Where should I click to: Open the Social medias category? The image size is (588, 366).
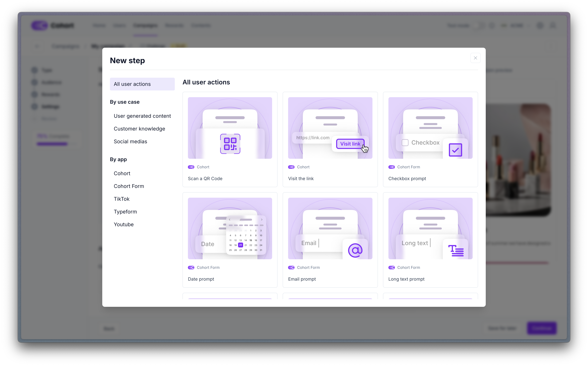tap(130, 142)
